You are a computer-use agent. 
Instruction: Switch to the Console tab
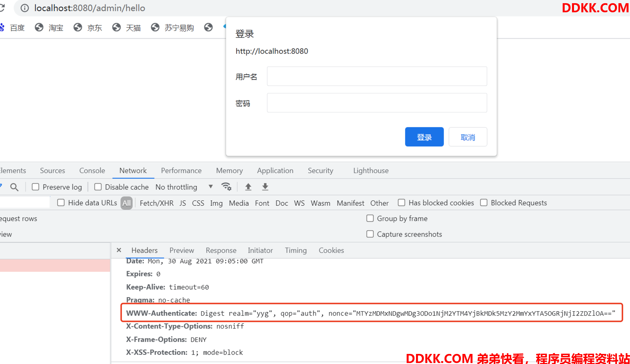(x=92, y=171)
